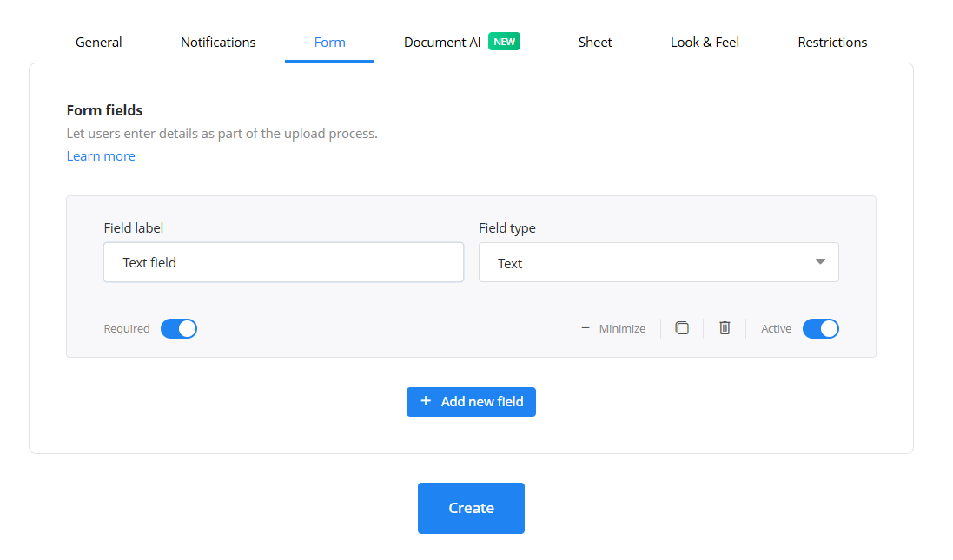
Task: Delete the form field via trash icon
Action: 725,328
